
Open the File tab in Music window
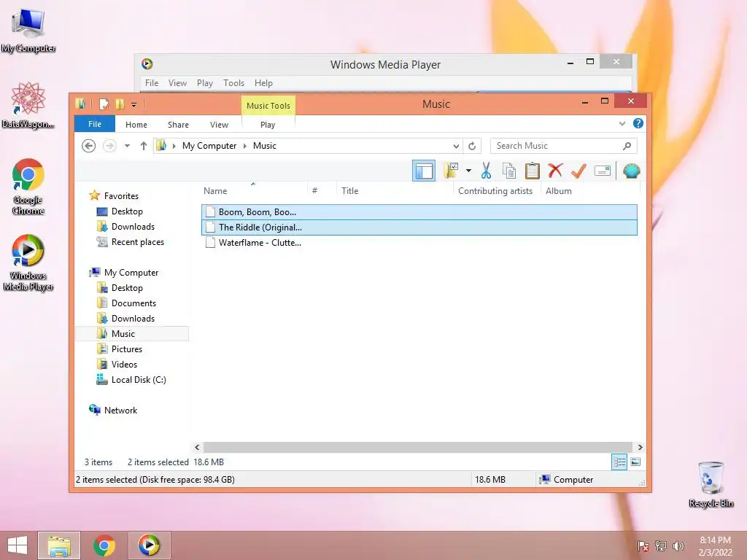tap(94, 124)
